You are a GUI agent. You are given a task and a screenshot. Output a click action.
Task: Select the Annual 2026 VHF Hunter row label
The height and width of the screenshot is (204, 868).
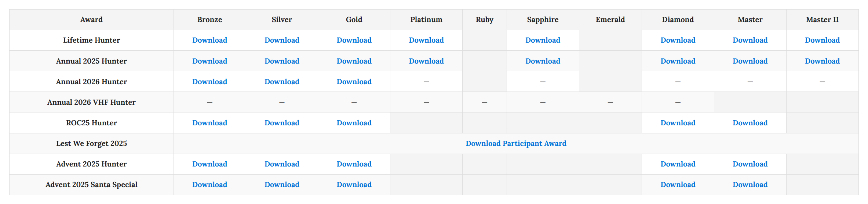(91, 102)
